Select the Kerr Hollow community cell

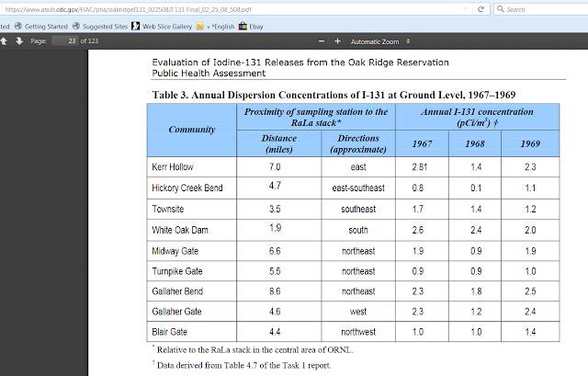pyautogui.click(x=192, y=167)
